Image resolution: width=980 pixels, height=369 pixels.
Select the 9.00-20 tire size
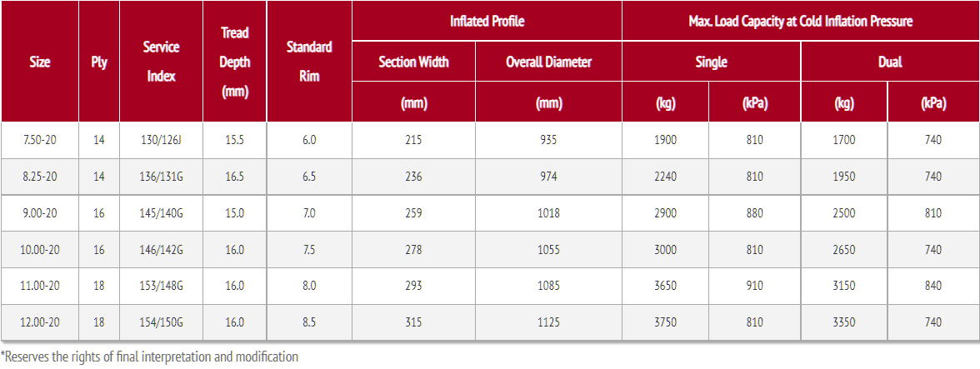tap(40, 213)
